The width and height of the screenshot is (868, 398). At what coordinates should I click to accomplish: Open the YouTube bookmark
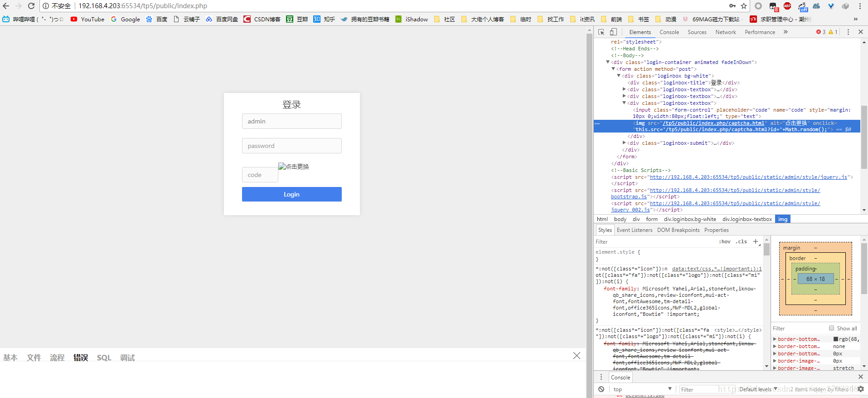coord(87,19)
